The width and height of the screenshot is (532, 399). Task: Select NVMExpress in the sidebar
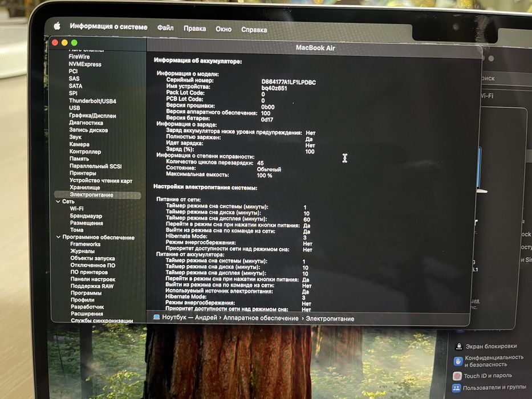pos(85,64)
